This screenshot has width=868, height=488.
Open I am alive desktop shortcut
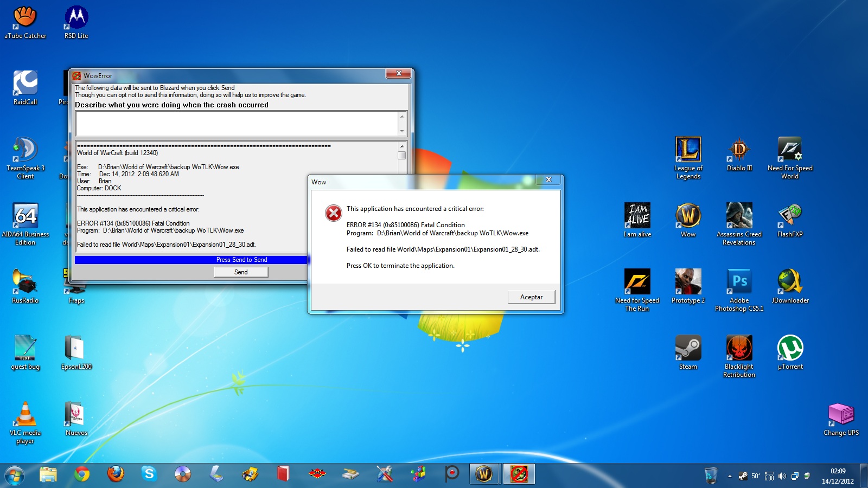[x=637, y=220]
